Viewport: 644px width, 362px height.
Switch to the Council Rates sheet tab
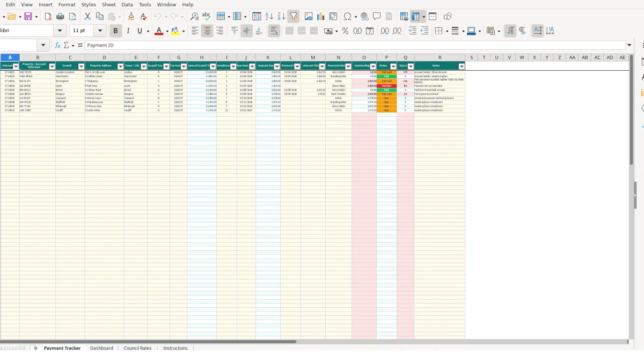[x=137, y=348]
